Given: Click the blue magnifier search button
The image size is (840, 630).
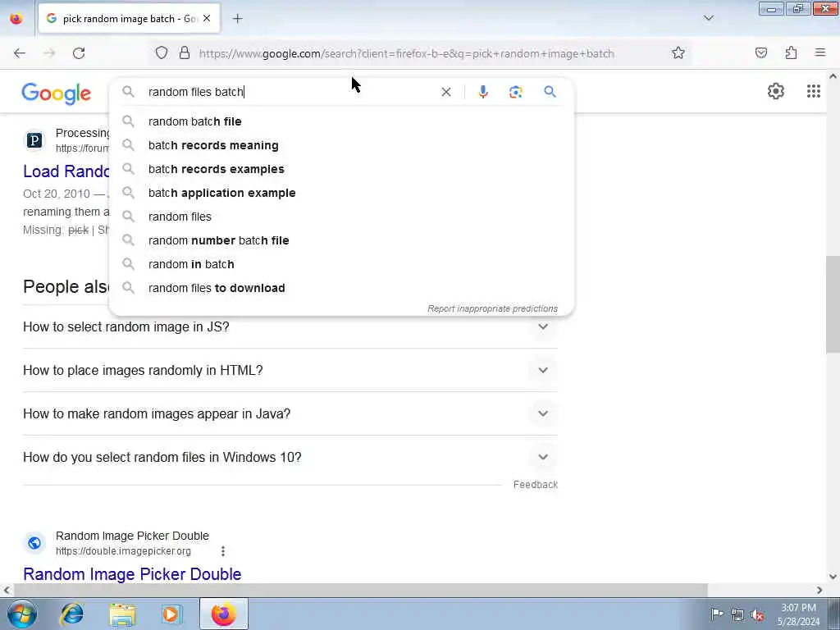Looking at the screenshot, I should pos(550,92).
